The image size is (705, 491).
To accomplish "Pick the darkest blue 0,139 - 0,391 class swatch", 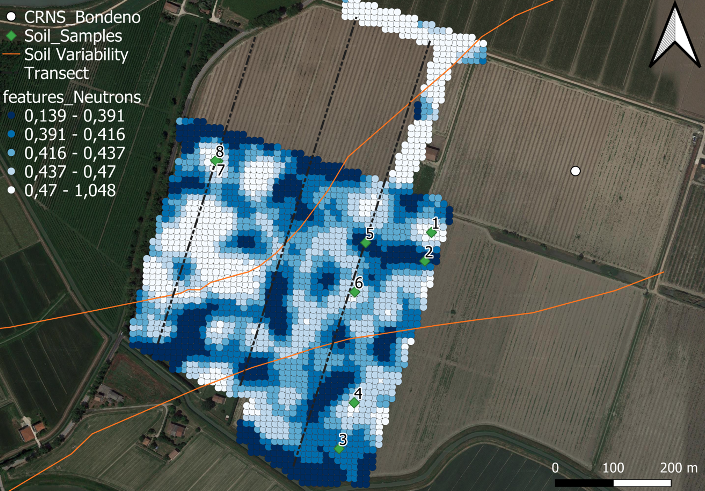I will coord(12,116).
